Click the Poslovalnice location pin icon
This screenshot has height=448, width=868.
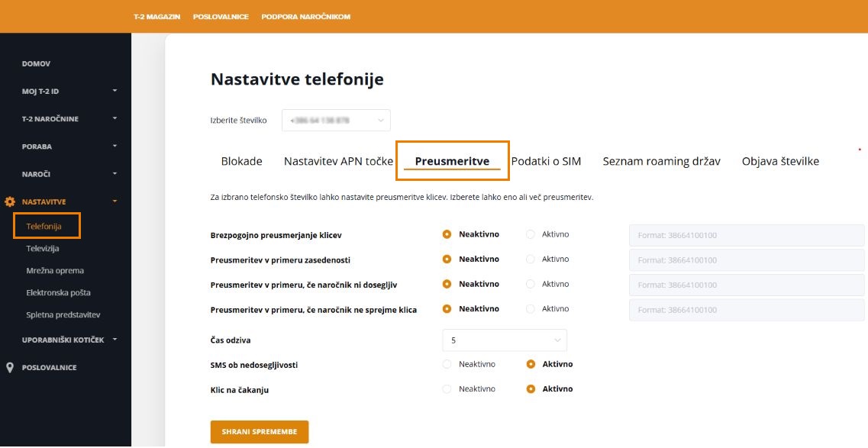point(10,367)
